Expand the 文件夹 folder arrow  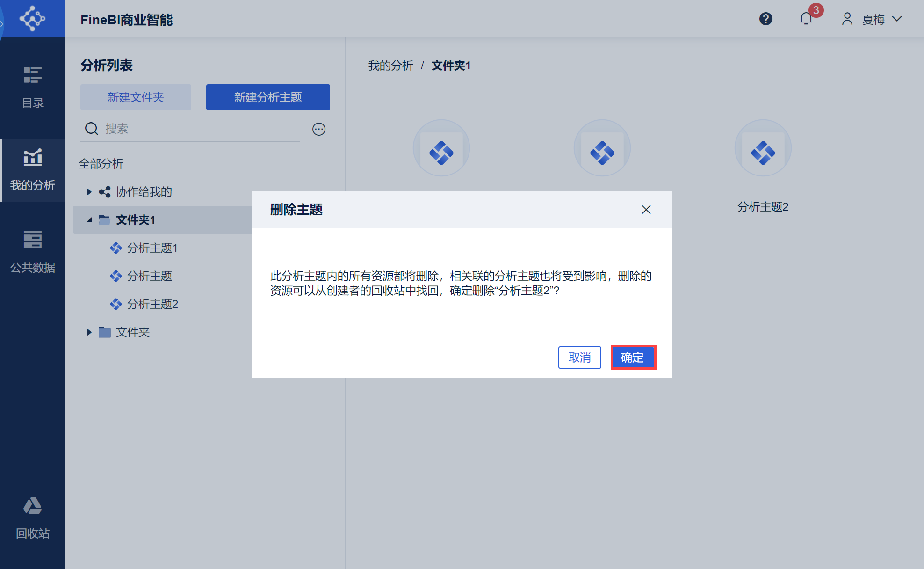(x=89, y=332)
